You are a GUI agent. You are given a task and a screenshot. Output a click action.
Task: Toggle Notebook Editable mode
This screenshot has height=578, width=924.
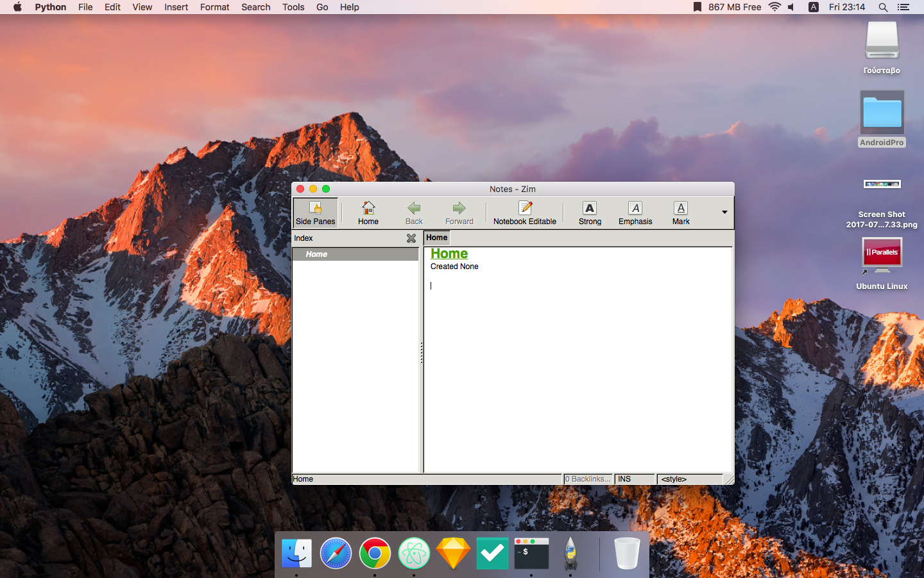[x=525, y=213]
